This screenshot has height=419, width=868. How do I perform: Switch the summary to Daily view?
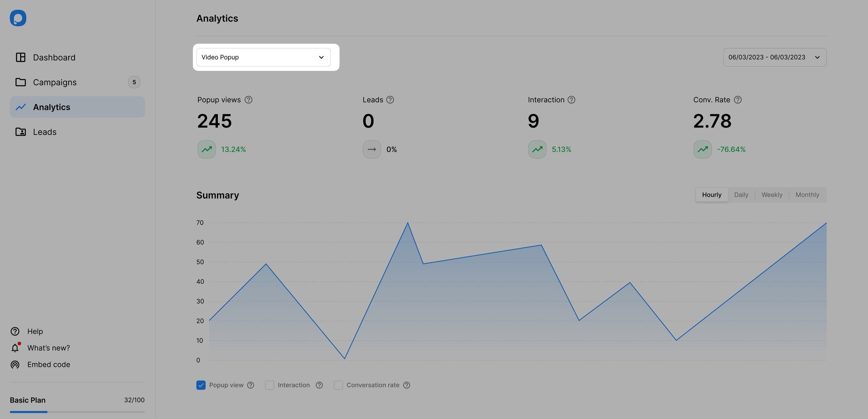point(741,195)
